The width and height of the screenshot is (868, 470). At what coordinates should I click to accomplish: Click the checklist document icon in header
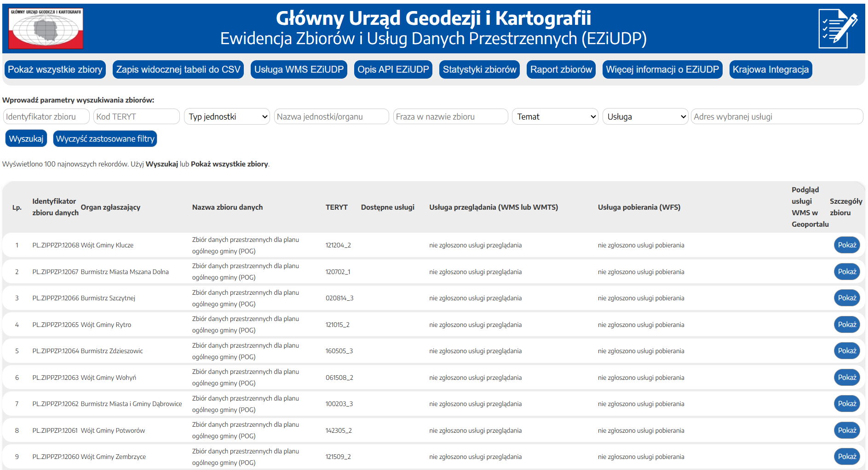838,29
